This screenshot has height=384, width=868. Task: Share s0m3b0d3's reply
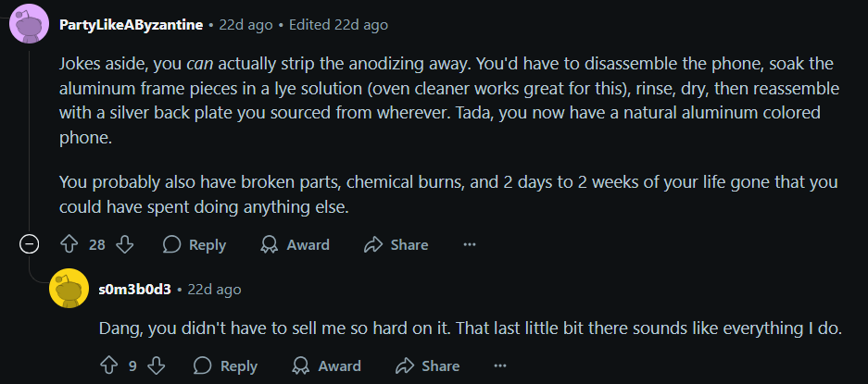(428, 365)
